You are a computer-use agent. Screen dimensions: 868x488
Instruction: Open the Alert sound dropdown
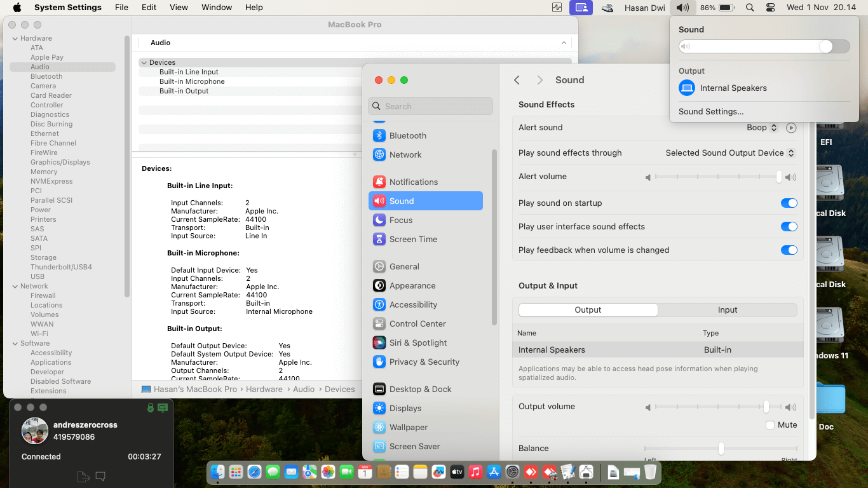pyautogui.click(x=762, y=128)
